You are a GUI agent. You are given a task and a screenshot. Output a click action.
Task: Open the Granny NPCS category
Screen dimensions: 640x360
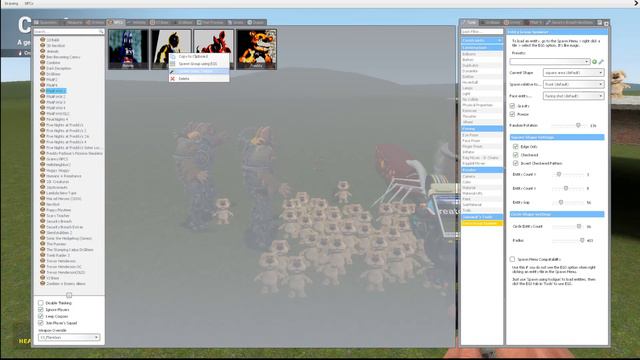pyautogui.click(x=57, y=159)
